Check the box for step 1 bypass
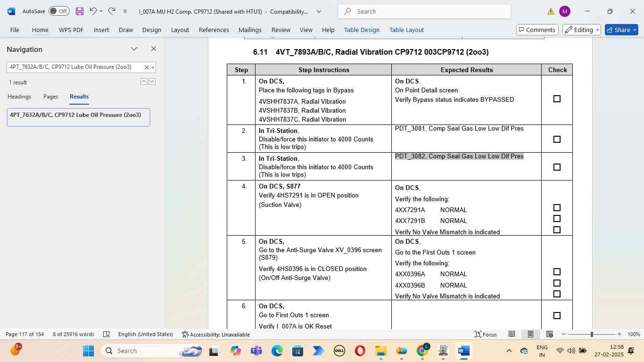644x362 pixels. 557,99
